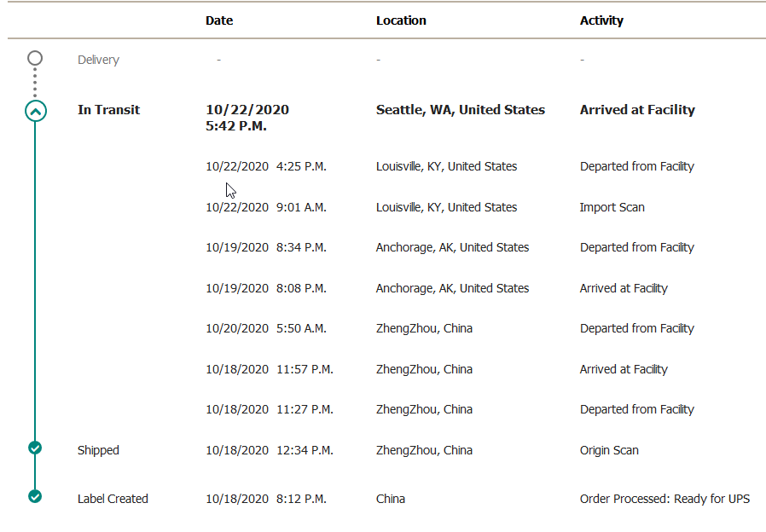Screen dimensions: 766x532
Task: Click the Delivery status label
Action: pyautogui.click(x=98, y=60)
